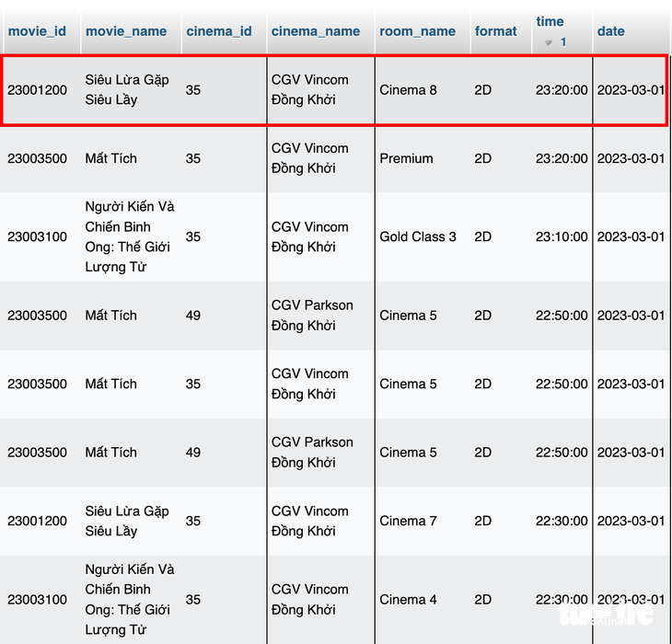Click the date in the Gold Class 3 row
The width and height of the screenshot is (672, 644).
tap(631, 236)
